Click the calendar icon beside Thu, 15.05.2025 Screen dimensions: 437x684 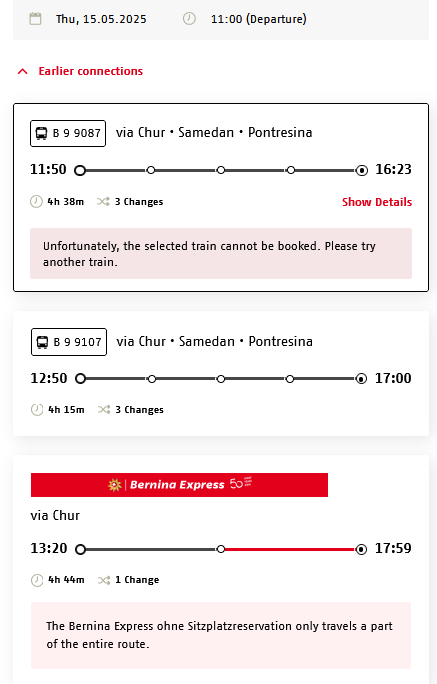(35, 19)
